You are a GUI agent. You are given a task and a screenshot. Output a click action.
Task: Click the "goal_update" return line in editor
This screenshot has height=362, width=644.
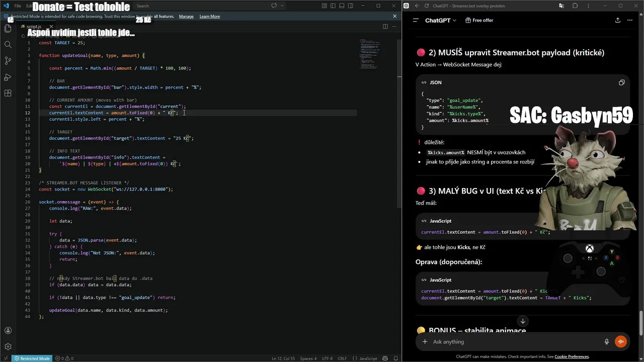(x=112, y=297)
